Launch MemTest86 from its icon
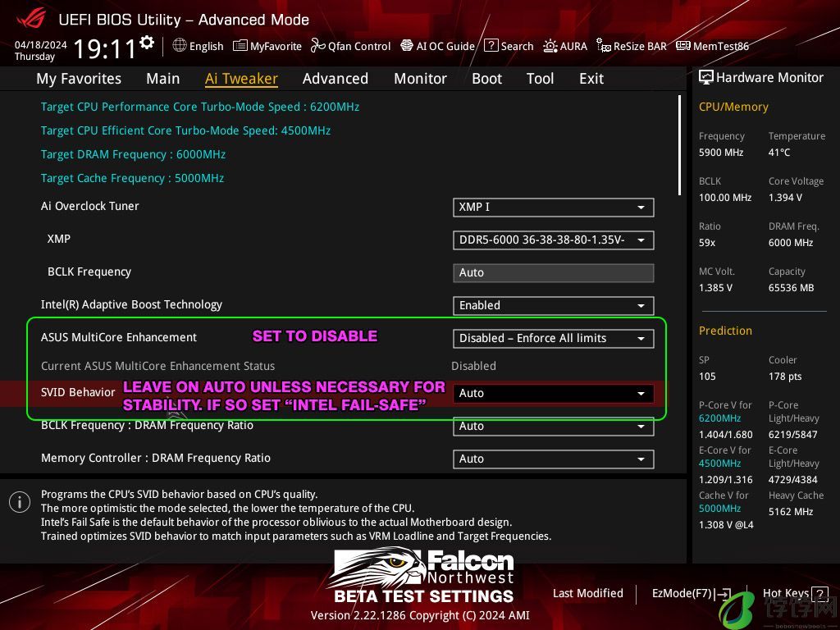This screenshot has height=630, width=840. pos(683,46)
